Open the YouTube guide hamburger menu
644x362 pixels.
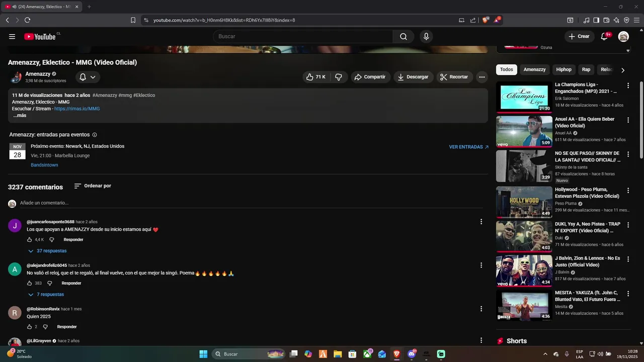pos(12,36)
